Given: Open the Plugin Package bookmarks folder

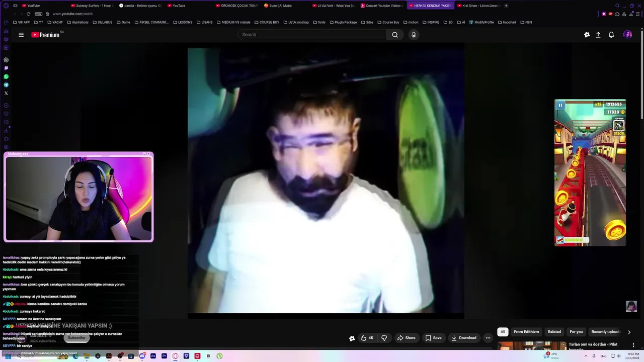Looking at the screenshot, I should coord(343,22).
